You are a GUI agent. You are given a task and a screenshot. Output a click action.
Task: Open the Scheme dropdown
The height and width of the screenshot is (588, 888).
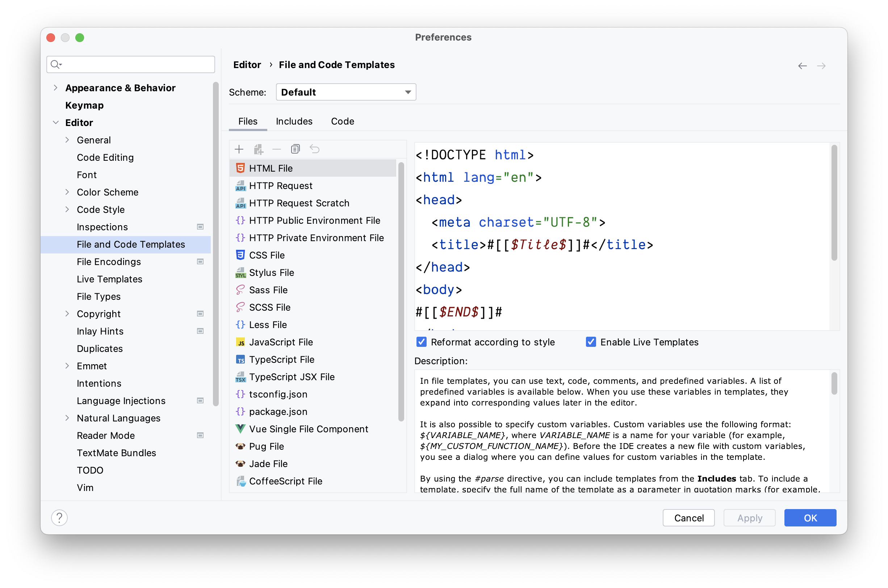click(x=345, y=92)
